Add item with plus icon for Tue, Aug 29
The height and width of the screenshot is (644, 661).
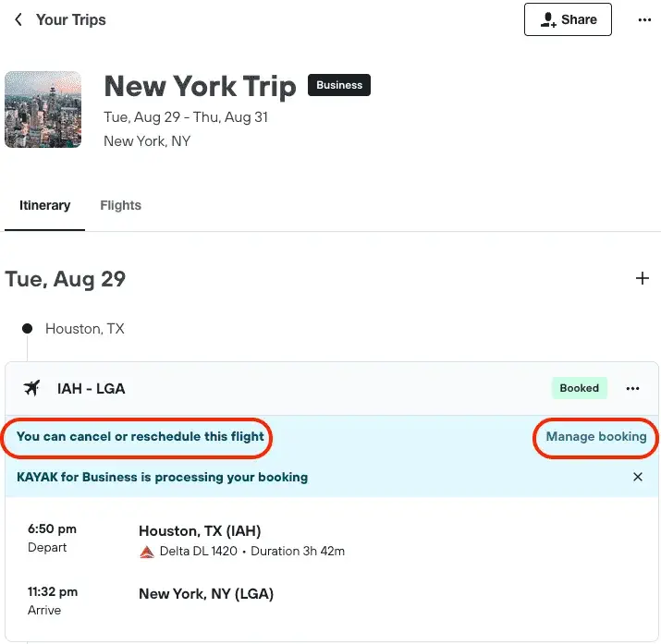[x=642, y=278]
